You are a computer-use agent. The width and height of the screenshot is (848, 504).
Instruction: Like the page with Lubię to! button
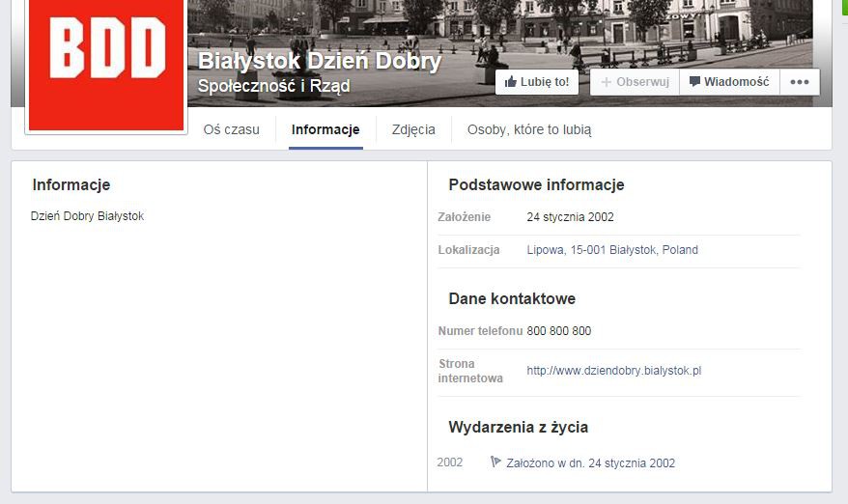click(537, 82)
